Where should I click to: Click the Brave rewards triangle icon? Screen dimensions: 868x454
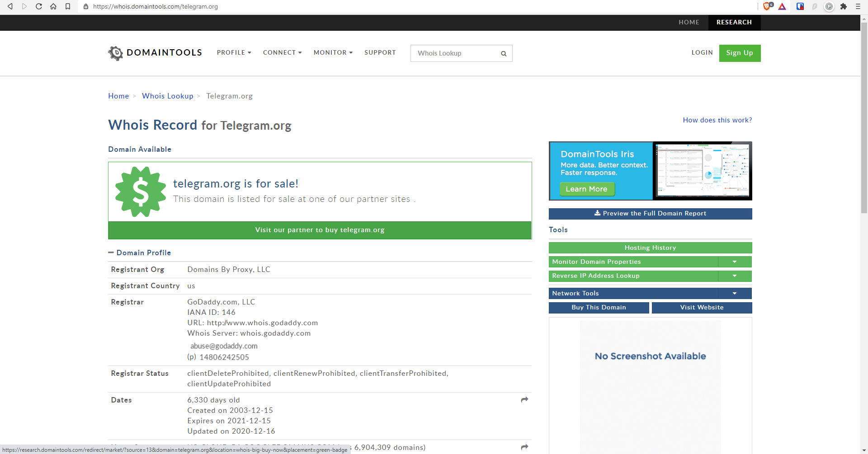pos(782,6)
